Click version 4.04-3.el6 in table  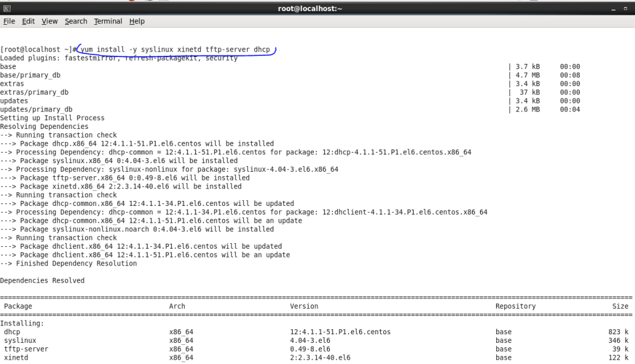(x=310, y=340)
